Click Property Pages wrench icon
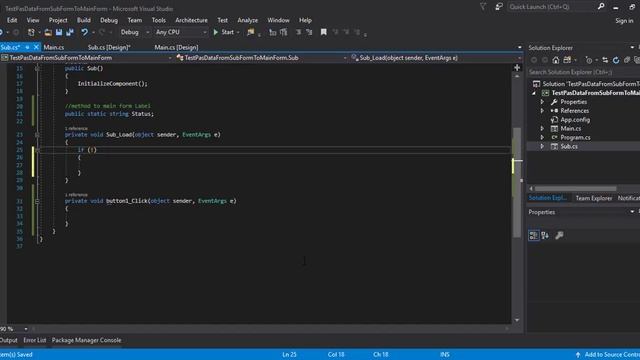 click(x=559, y=236)
